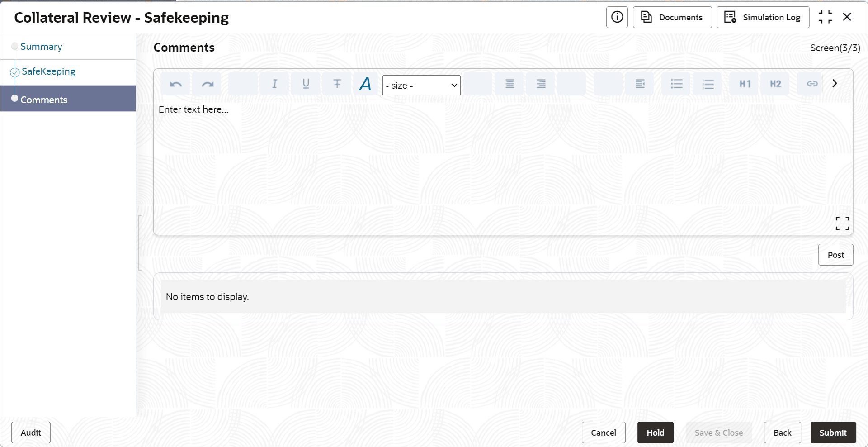Screen dimensions: 868x447
Task: Insert a hyperlink in the comment
Action: click(811, 84)
